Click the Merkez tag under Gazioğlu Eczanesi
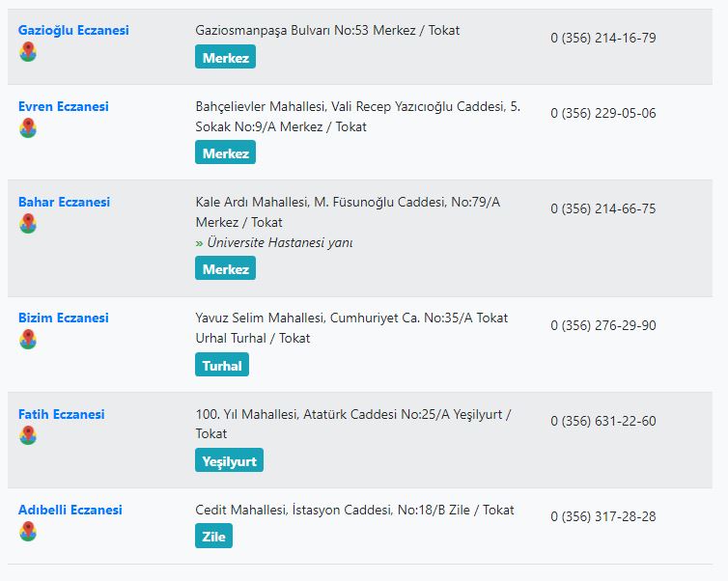Screen dimensions: 728x581 225,57
